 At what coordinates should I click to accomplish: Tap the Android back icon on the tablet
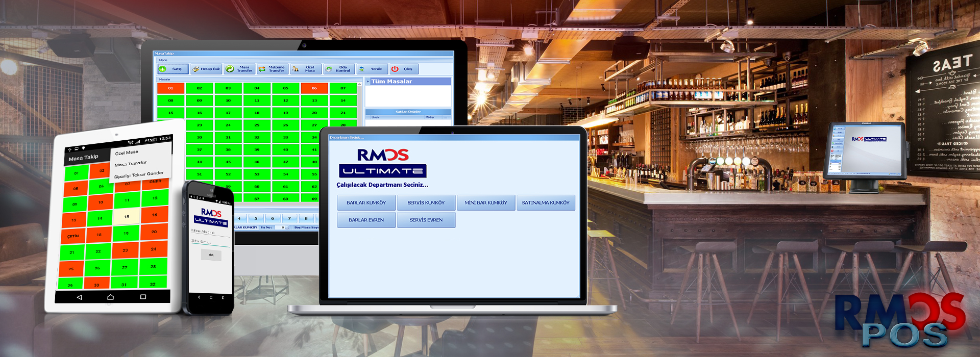tap(79, 297)
